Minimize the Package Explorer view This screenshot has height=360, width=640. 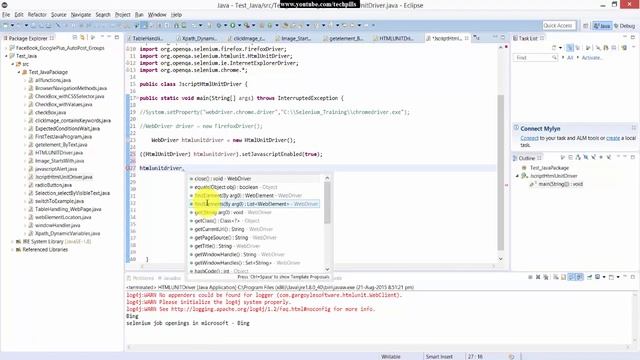109,37
